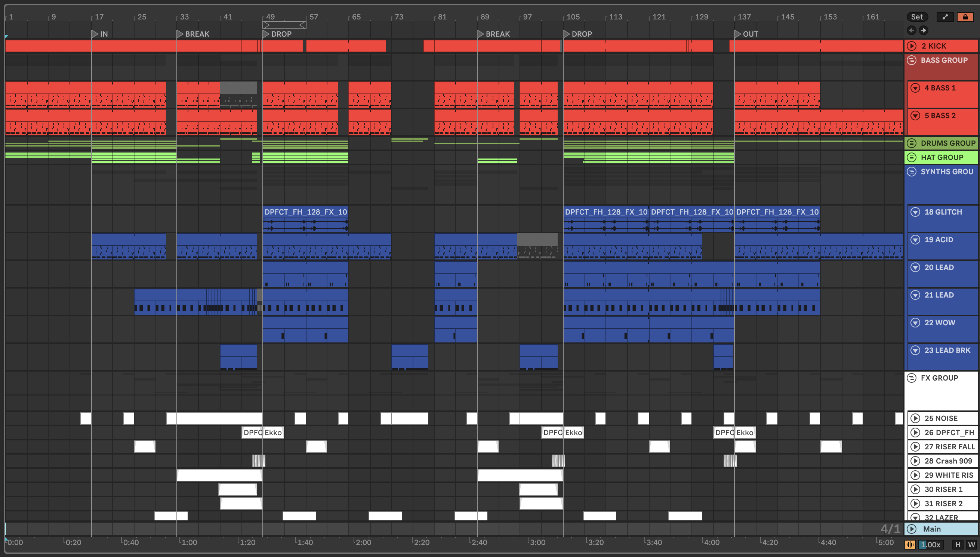Click the HAT GROUP fold icon
This screenshot has width=980, height=557.
coord(912,157)
